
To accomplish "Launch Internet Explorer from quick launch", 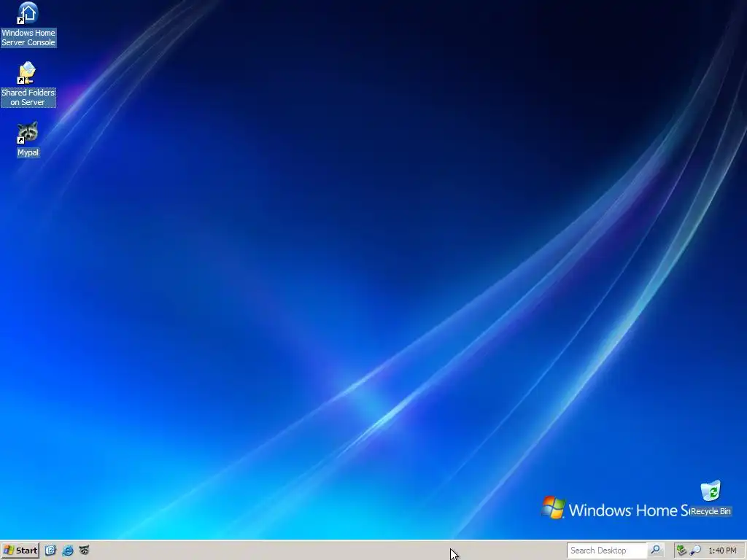I will click(x=68, y=551).
